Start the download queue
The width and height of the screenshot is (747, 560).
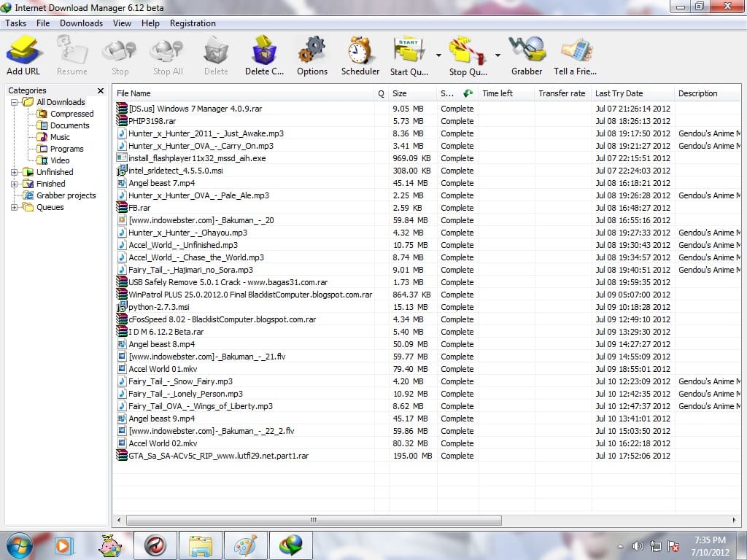point(409,52)
